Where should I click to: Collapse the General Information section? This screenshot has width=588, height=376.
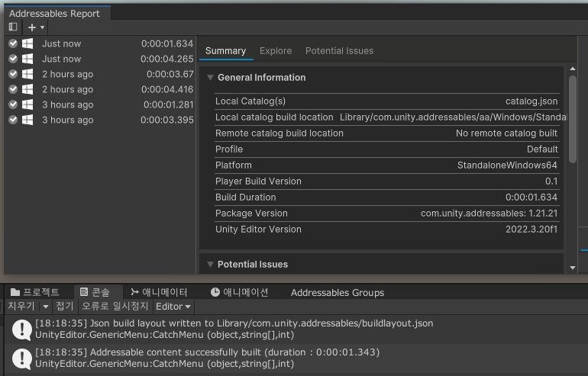(210, 78)
